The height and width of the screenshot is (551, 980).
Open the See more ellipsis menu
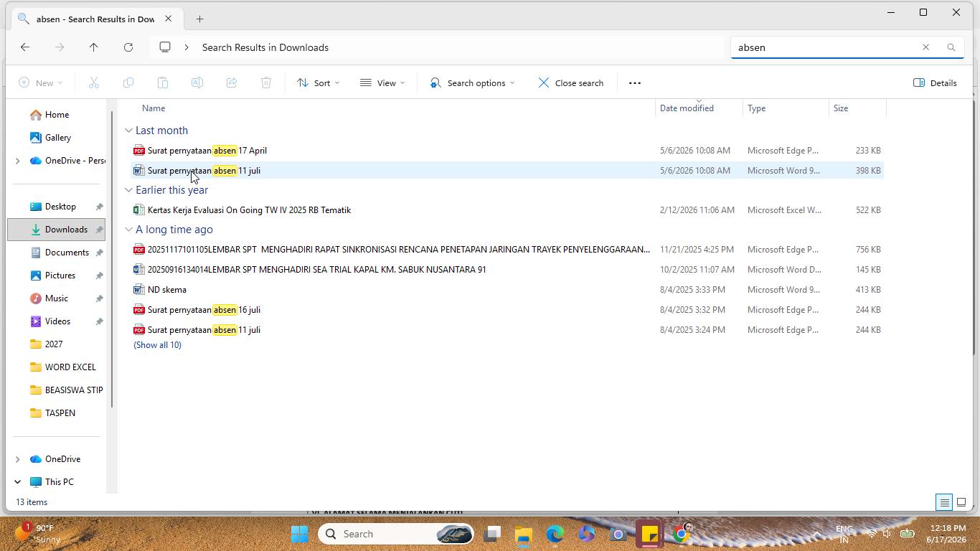634,83
